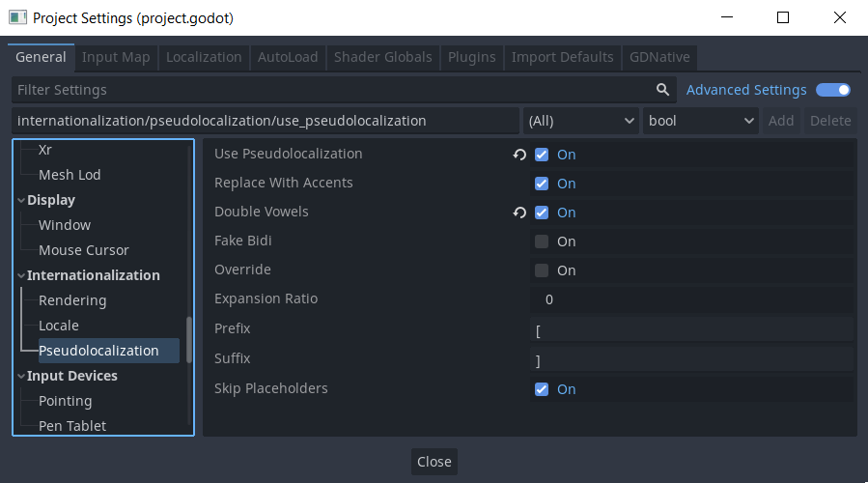Screen dimensions: 868x483
Task: Click the Delete property button
Action: [x=830, y=121]
